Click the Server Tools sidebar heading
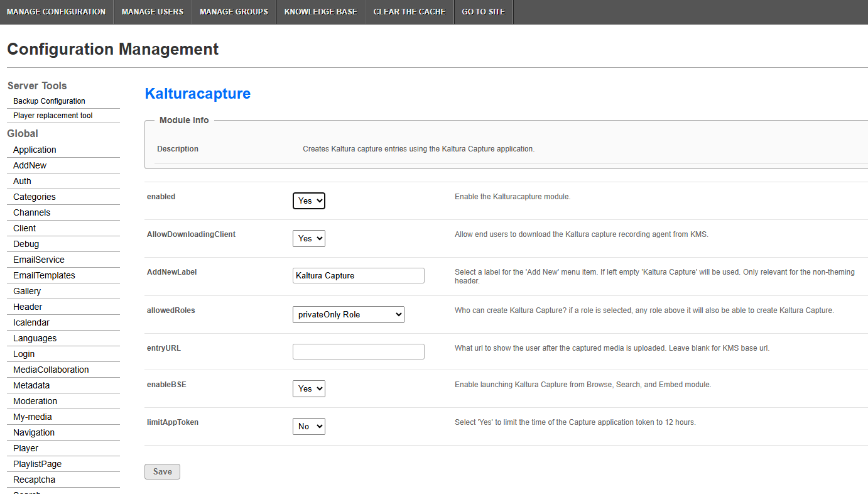Screen dimensions: 868x494 37,85
